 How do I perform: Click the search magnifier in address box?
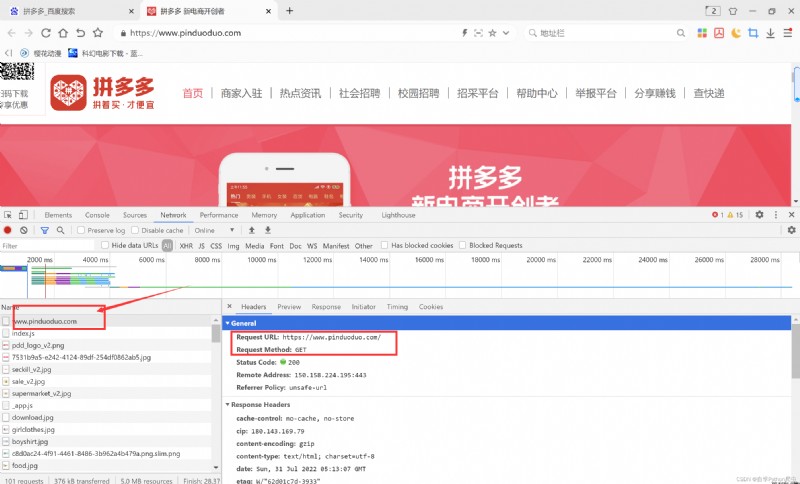click(681, 33)
